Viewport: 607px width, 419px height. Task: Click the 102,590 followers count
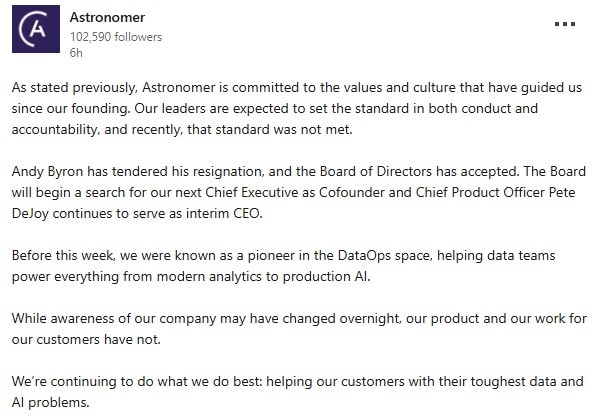pos(116,37)
